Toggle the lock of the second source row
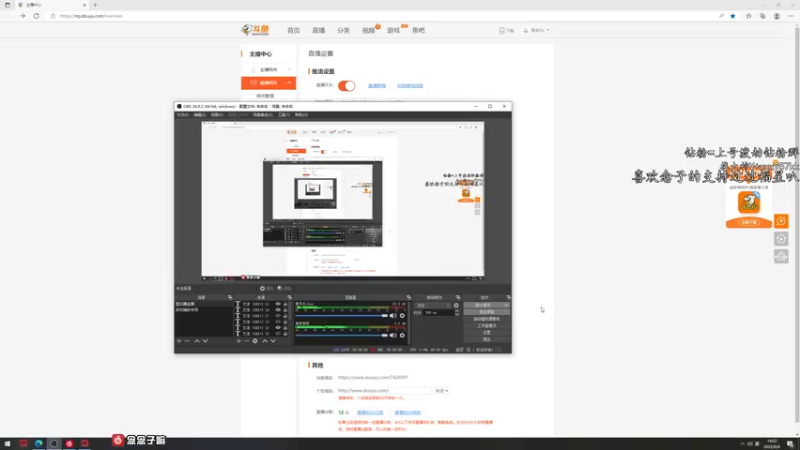 [x=285, y=310]
